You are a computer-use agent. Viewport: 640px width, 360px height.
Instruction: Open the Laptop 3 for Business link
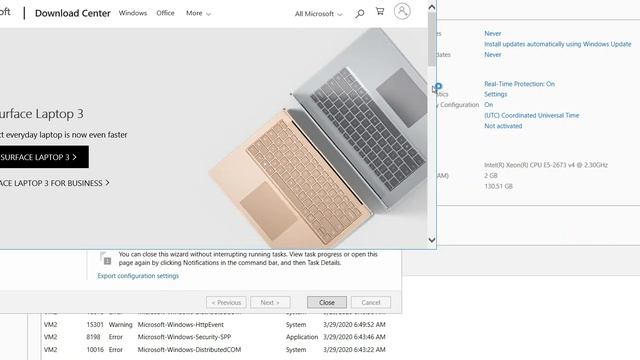coord(54,183)
